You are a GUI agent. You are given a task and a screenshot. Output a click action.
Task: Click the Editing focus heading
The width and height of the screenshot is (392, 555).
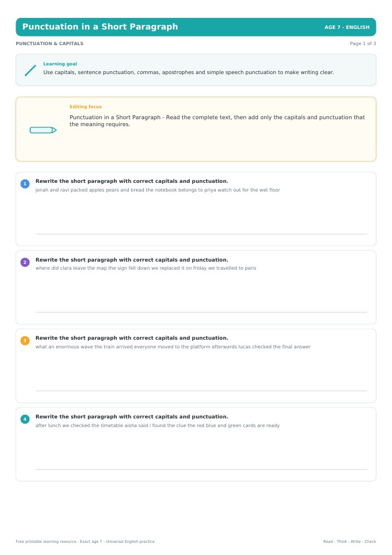tap(86, 106)
